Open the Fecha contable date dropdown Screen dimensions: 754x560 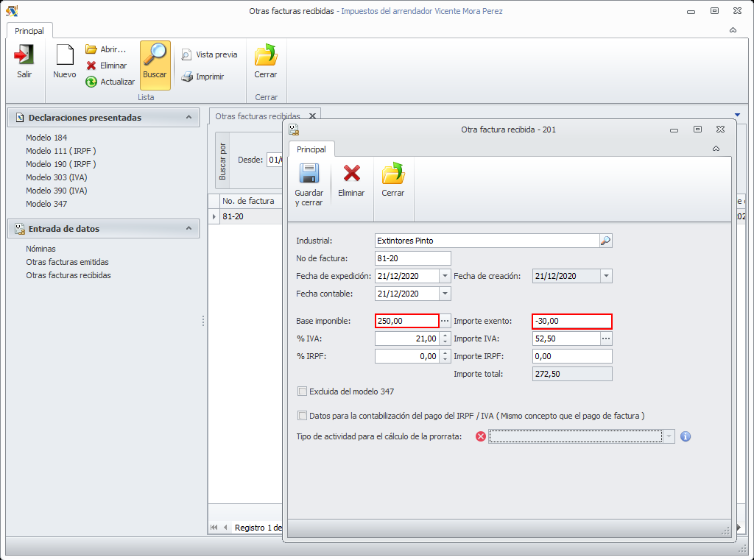click(x=445, y=294)
